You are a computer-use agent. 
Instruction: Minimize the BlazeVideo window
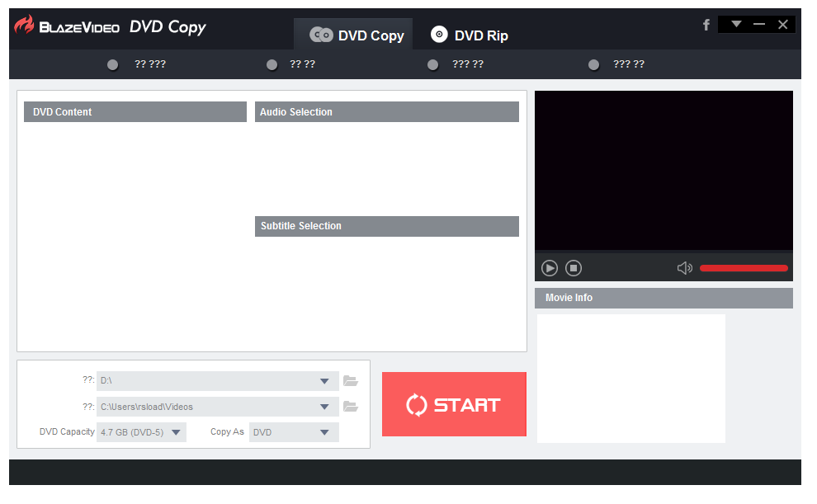(758, 24)
